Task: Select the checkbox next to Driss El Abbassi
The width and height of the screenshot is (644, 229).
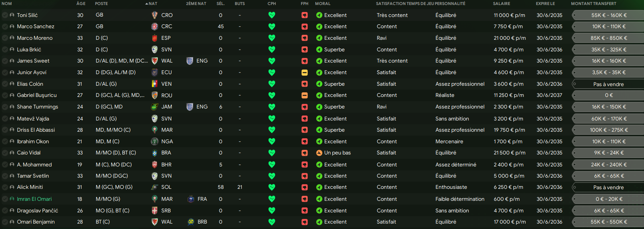Action: pyautogui.click(x=5, y=130)
